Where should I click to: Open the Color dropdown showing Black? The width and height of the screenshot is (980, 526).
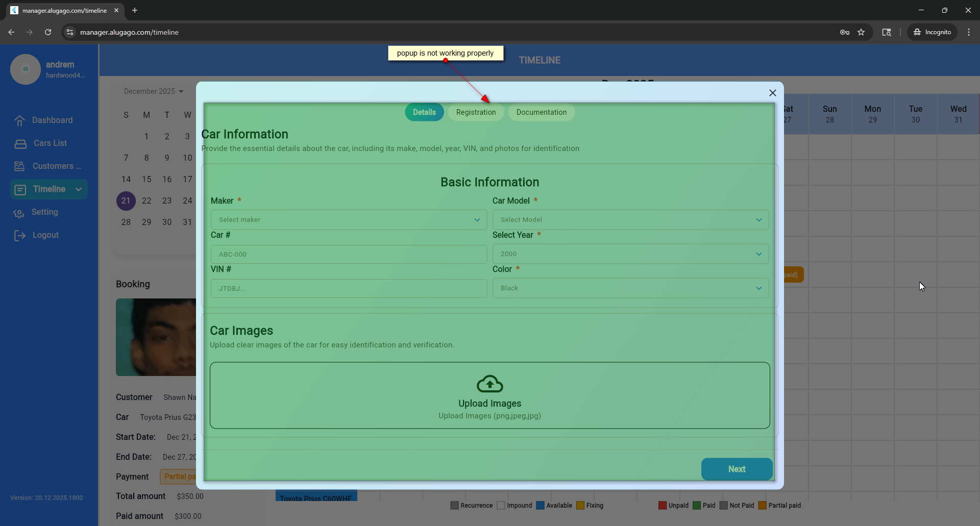point(630,288)
